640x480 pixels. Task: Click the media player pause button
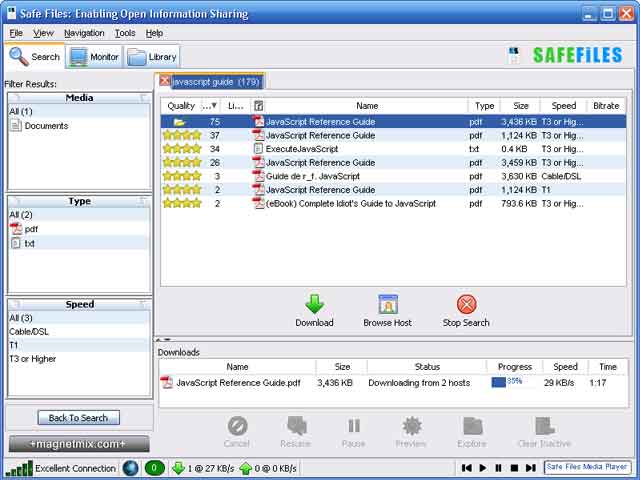pyautogui.click(x=498, y=468)
